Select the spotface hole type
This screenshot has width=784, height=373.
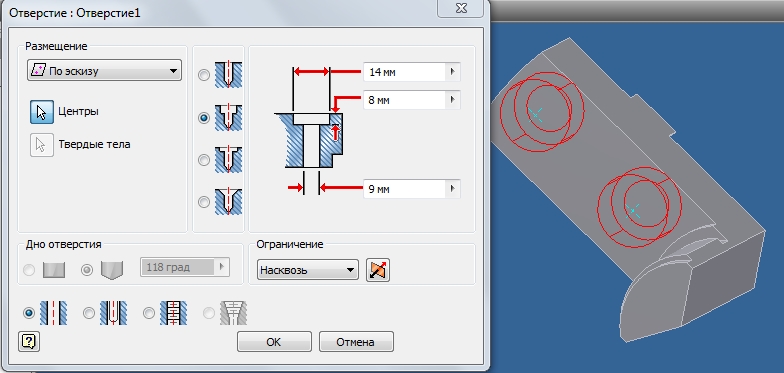204,160
